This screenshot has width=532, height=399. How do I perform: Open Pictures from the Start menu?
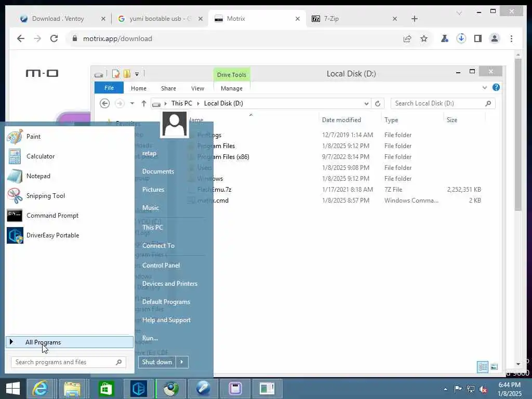pyautogui.click(x=153, y=189)
